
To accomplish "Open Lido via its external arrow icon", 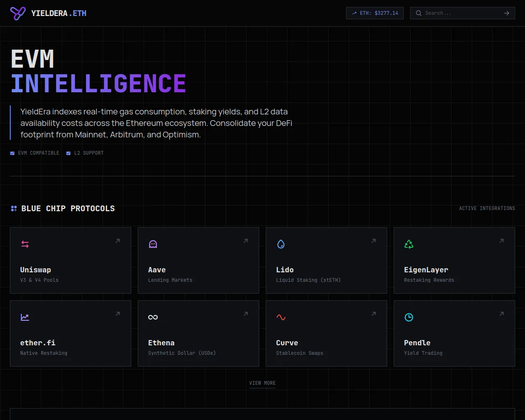I will pos(374,241).
